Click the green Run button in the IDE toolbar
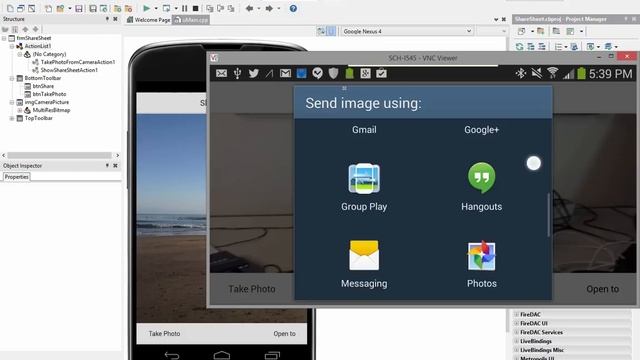The width and height of the screenshot is (640, 360). pos(146,8)
